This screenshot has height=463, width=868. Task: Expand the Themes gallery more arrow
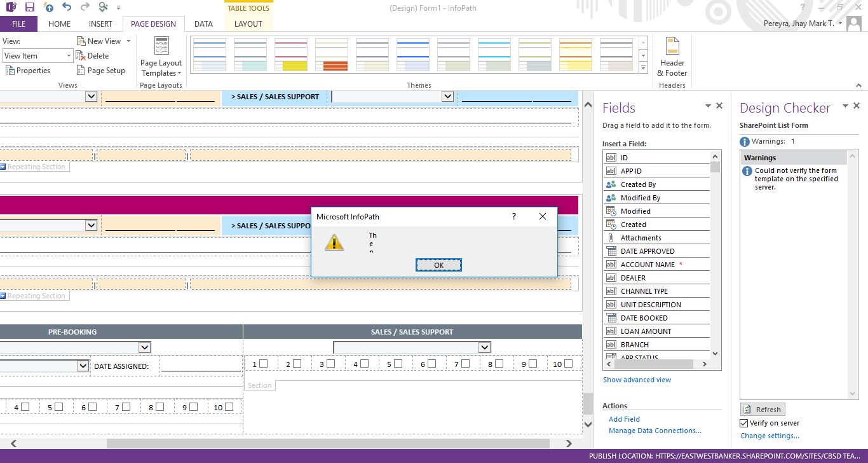pos(643,68)
